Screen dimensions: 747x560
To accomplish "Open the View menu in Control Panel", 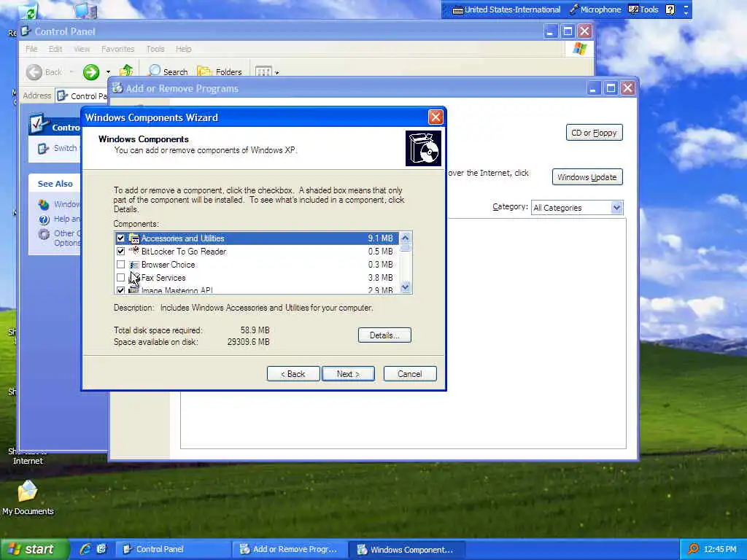I will point(82,49).
